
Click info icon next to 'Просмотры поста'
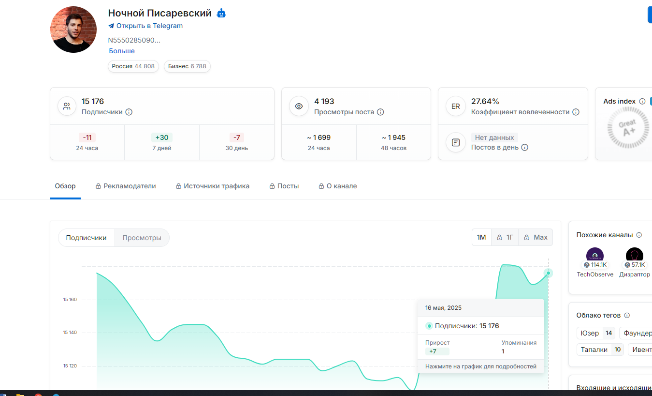tap(380, 112)
